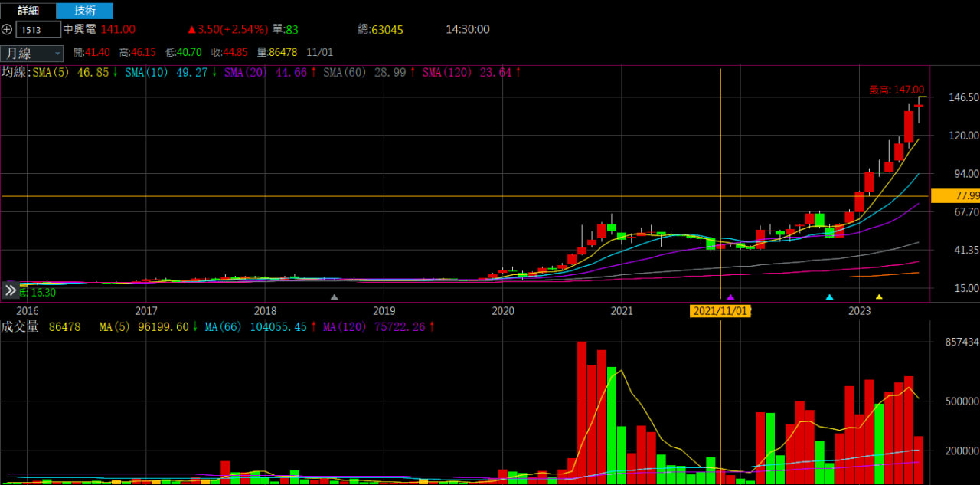Click the yellow triangle marker near 2023

coord(879,297)
